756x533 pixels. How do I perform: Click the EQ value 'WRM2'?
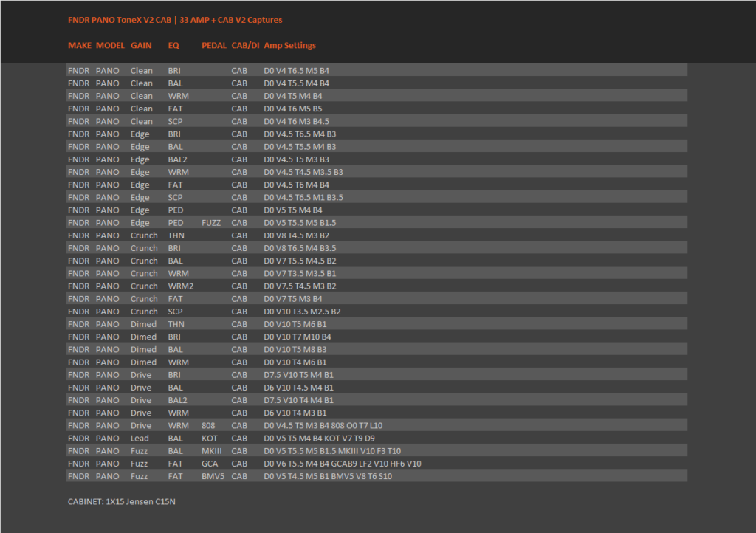[181, 286]
